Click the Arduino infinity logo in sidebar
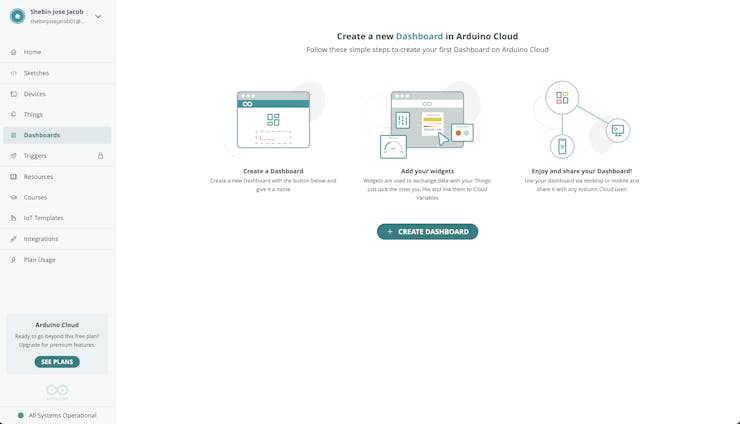Screen dimensions: 740x424 57,390
